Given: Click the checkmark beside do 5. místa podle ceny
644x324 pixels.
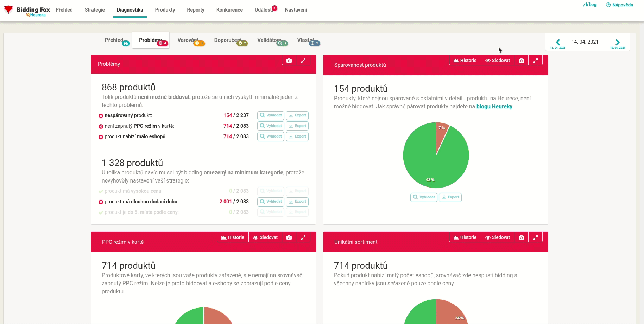Looking at the screenshot, I should point(101,212).
